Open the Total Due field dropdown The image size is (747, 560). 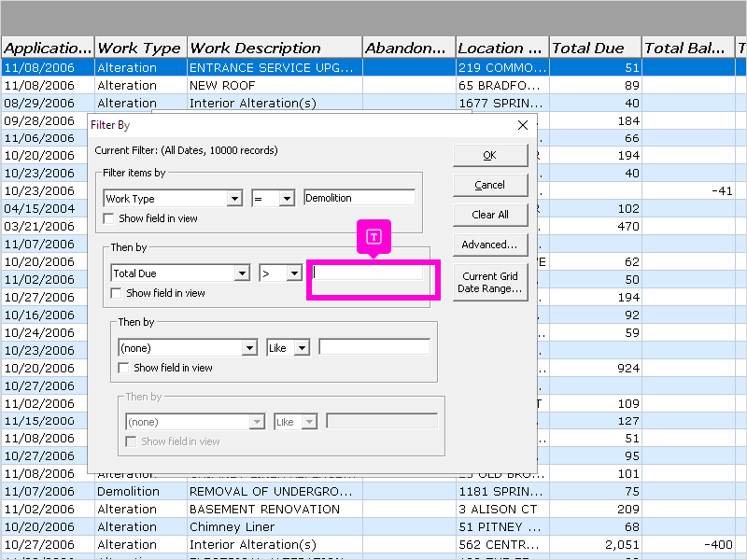click(x=242, y=273)
